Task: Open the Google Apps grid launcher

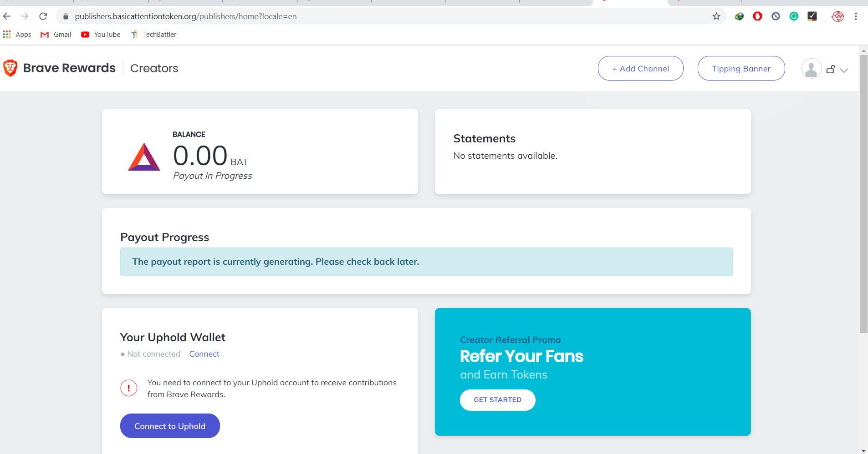Action: (6, 34)
